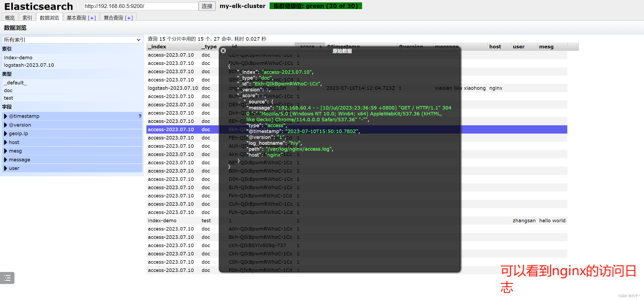The width and height of the screenshot is (644, 300).
Task: Select the logstash-2023.07.10 index filter
Action: point(29,65)
